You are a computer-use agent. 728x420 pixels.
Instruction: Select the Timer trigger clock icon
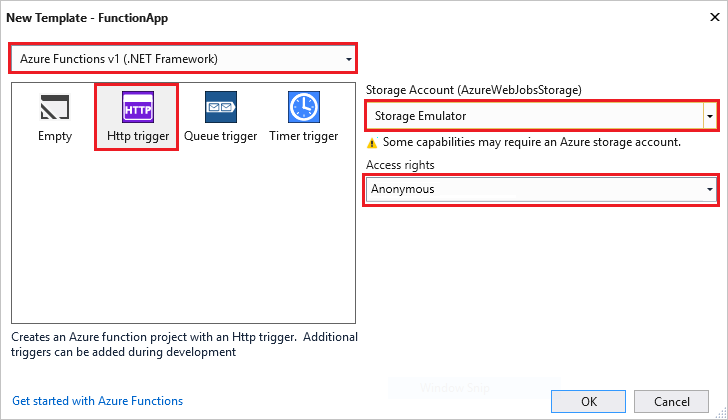(304, 107)
